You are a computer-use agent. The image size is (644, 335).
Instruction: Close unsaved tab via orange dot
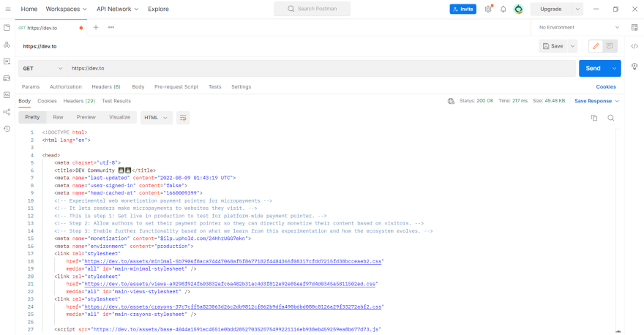(81, 28)
